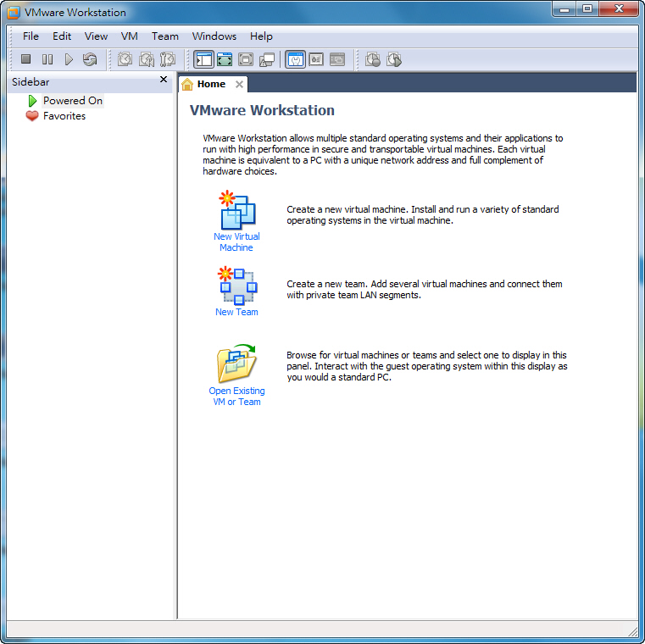Close the Home tab

point(239,84)
